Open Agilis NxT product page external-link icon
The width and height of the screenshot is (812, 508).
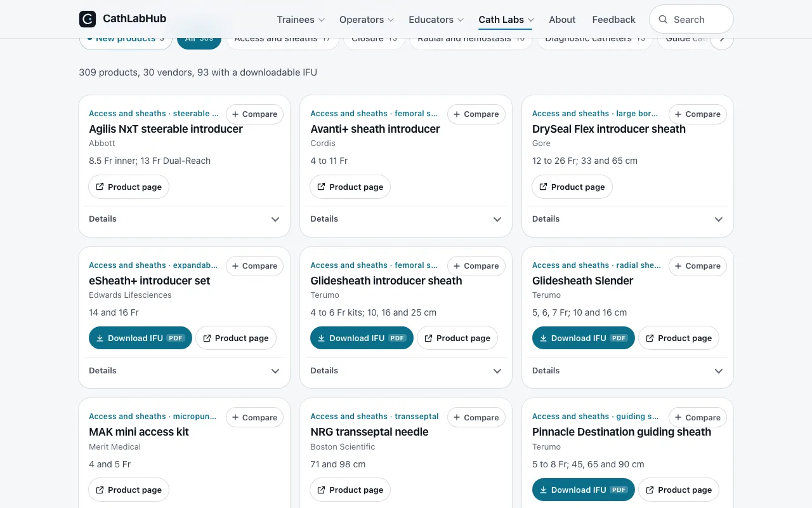100,187
